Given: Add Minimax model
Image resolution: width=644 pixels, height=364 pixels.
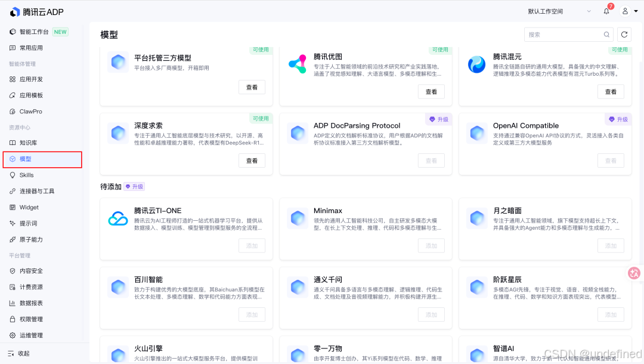Looking at the screenshot, I should pyautogui.click(x=431, y=246).
